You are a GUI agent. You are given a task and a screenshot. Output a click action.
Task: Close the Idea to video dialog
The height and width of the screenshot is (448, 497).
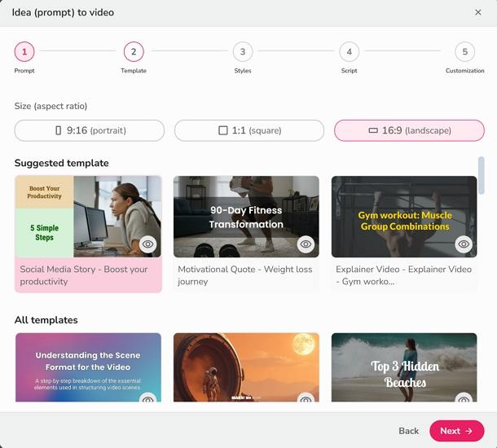[x=478, y=12]
